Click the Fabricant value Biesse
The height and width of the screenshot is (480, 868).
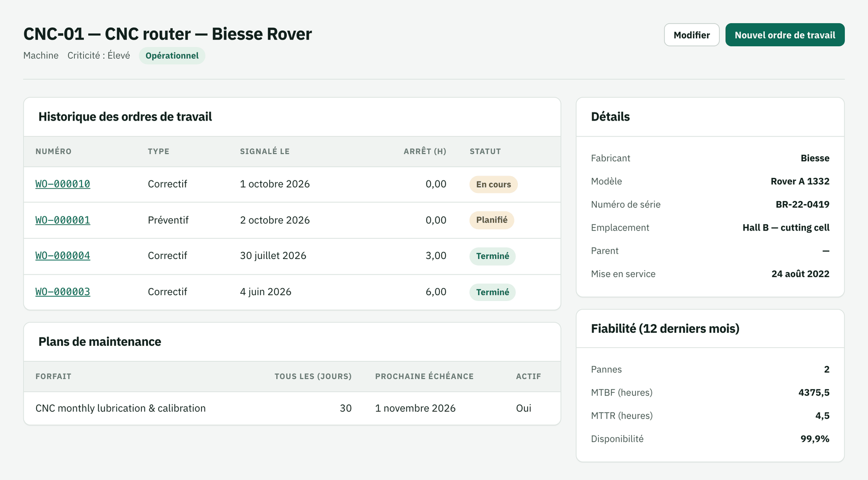pyautogui.click(x=815, y=158)
